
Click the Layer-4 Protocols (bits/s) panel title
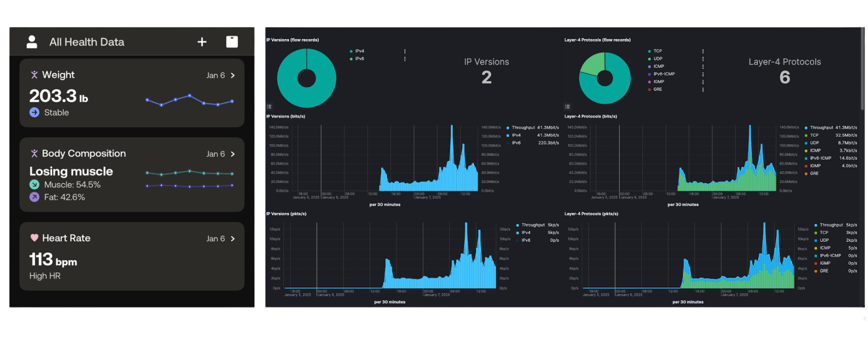tap(591, 116)
